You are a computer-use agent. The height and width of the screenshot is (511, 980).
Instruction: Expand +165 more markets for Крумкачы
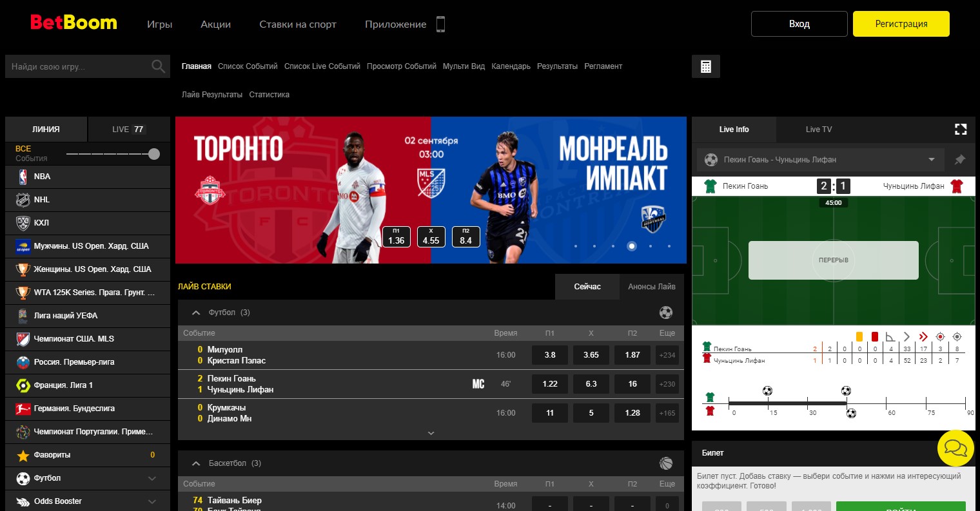coord(667,413)
